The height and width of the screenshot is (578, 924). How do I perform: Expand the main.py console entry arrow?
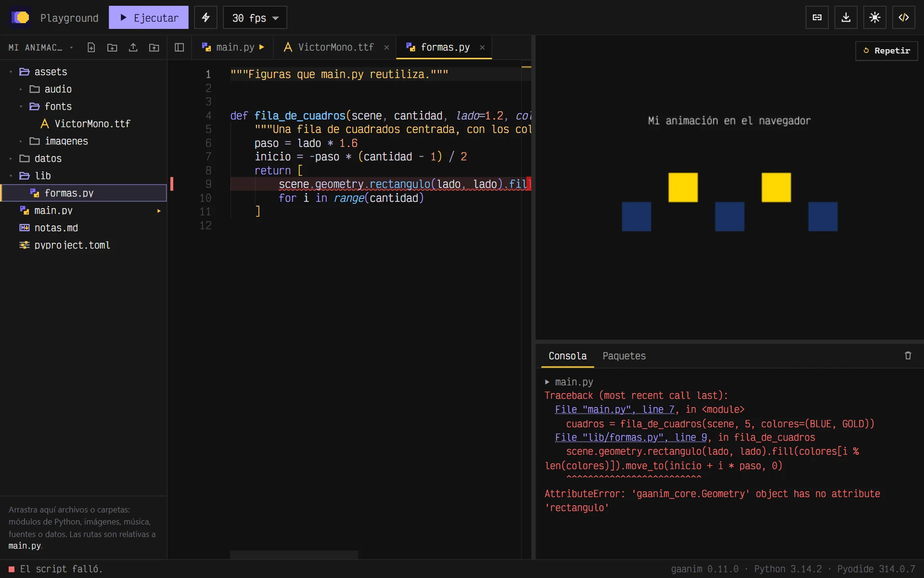[547, 382]
